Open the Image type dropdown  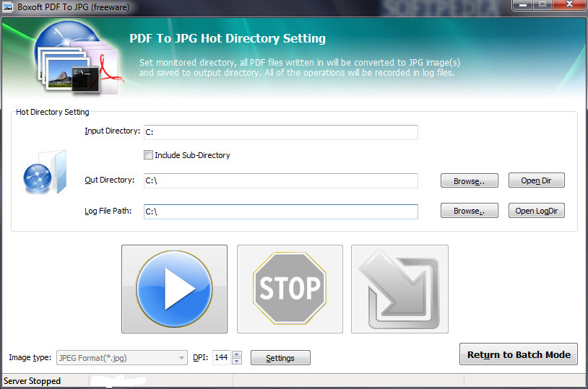click(x=122, y=358)
